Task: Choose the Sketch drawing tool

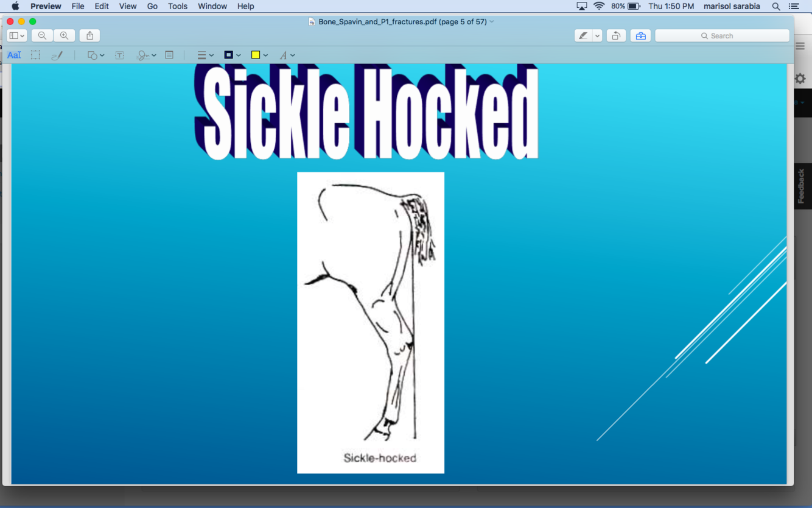Action: click(x=57, y=55)
